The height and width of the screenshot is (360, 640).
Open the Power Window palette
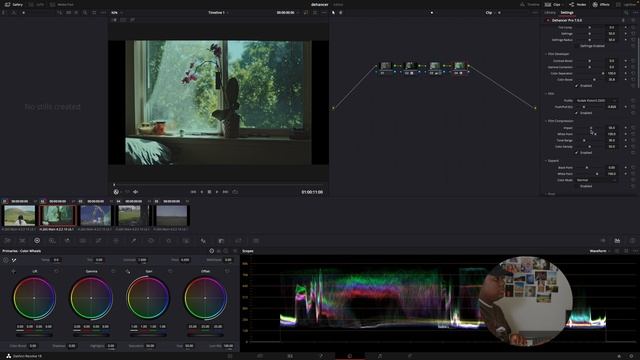coord(151,241)
